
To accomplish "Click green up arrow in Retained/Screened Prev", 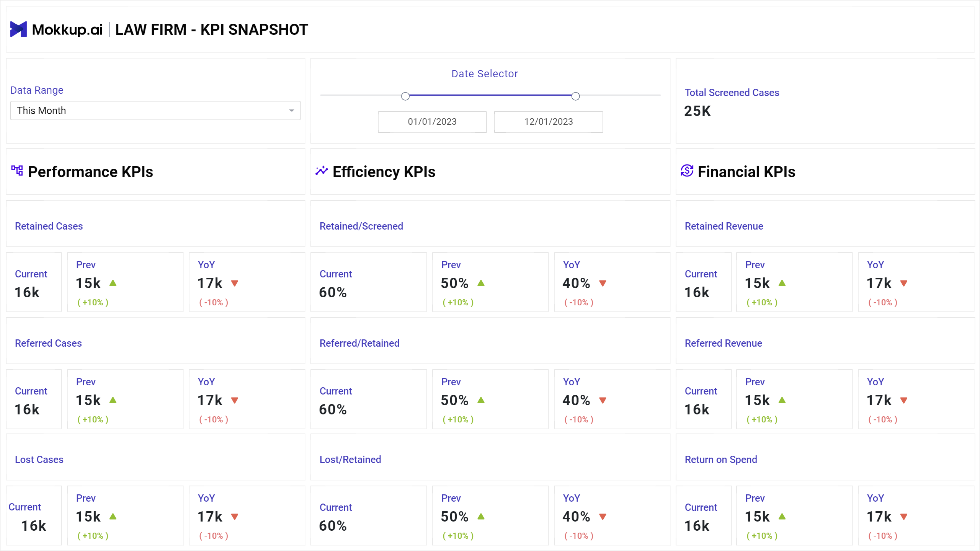I will 481,283.
